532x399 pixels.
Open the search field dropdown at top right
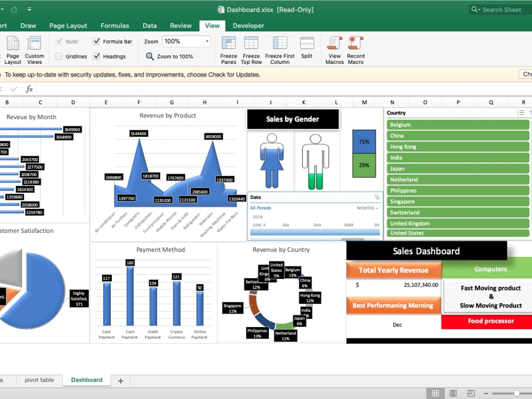(x=478, y=9)
